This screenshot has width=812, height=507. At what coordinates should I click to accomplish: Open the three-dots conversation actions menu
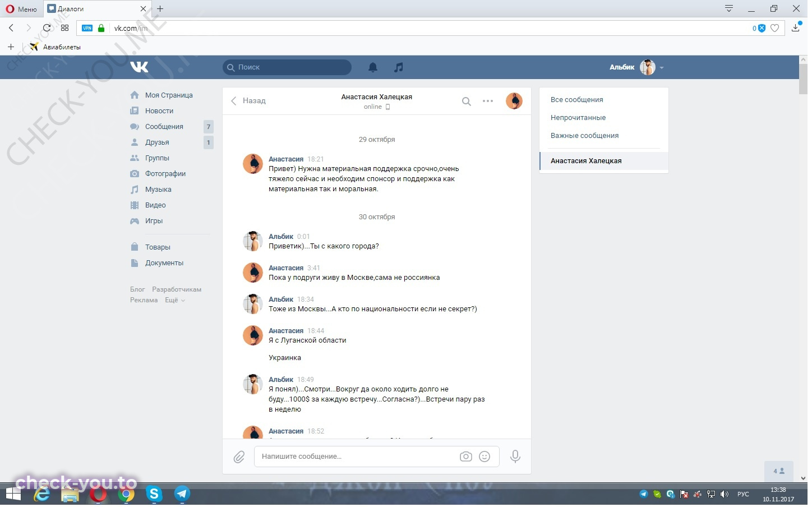pyautogui.click(x=488, y=102)
